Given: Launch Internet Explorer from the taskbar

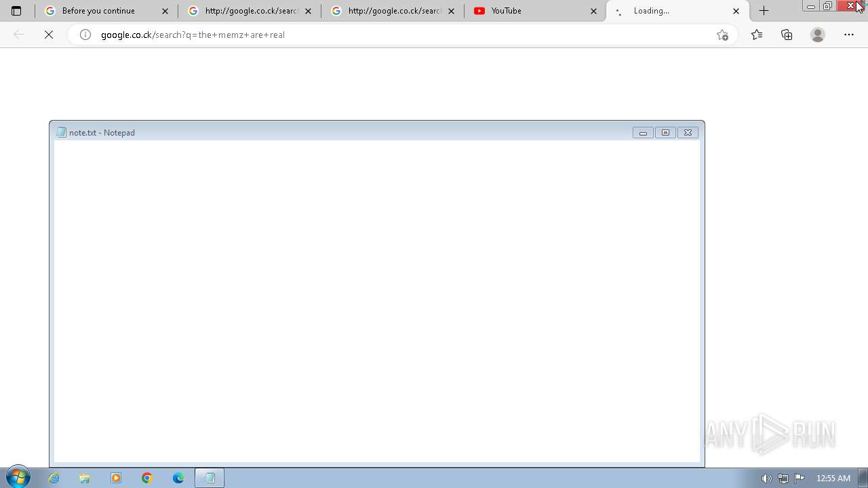Looking at the screenshot, I should (54, 478).
